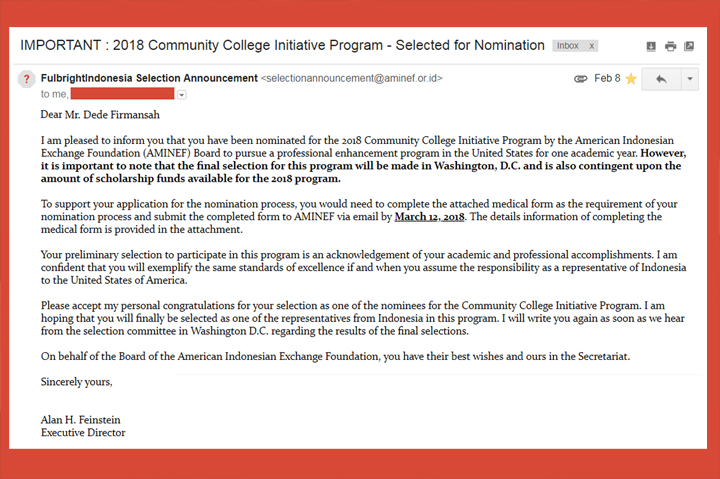This screenshot has height=479, width=720.
Task: Click the Feb 8 date stamp
Action: pyautogui.click(x=607, y=78)
